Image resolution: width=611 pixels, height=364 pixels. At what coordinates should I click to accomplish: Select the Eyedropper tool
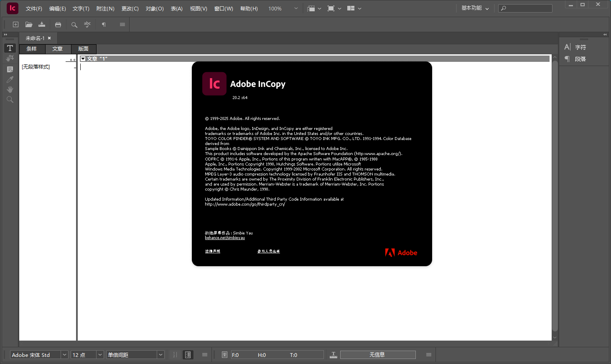click(x=10, y=79)
